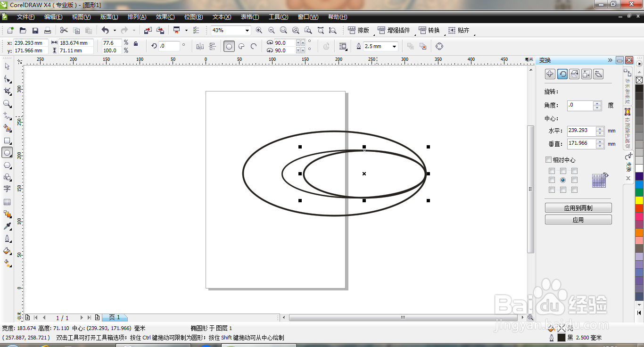The width and height of the screenshot is (644, 347).
Task: Switch to the 页 1 page tab
Action: tap(115, 317)
